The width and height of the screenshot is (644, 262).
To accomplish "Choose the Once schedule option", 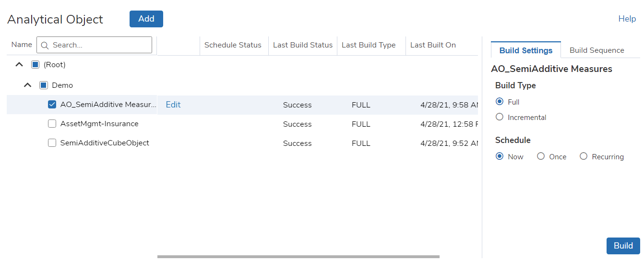I will 541,156.
